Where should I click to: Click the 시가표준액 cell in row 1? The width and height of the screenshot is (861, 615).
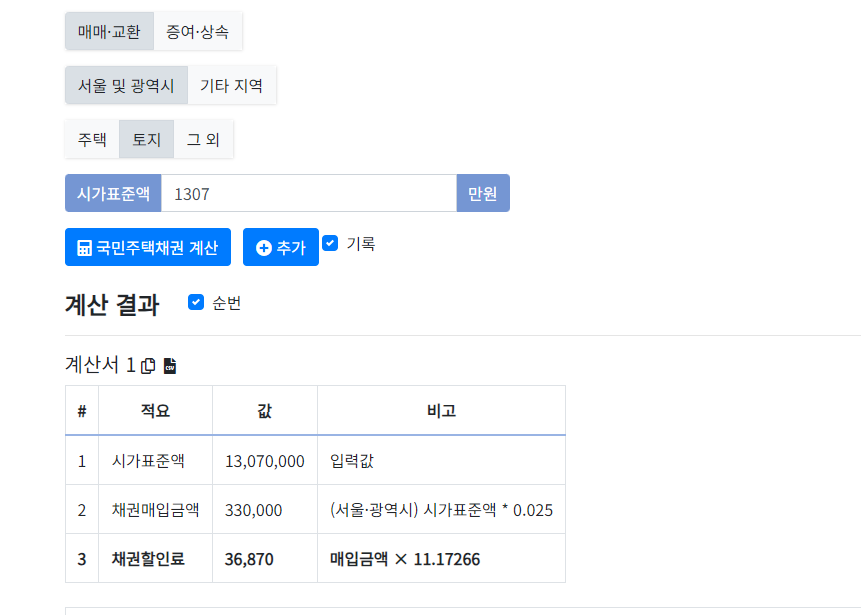pyautogui.click(x=155, y=460)
